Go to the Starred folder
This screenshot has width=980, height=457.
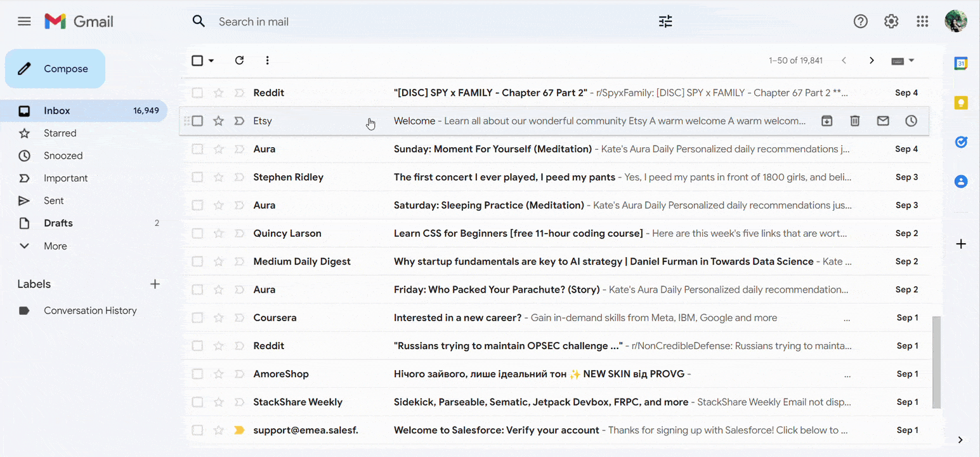coord(60,133)
